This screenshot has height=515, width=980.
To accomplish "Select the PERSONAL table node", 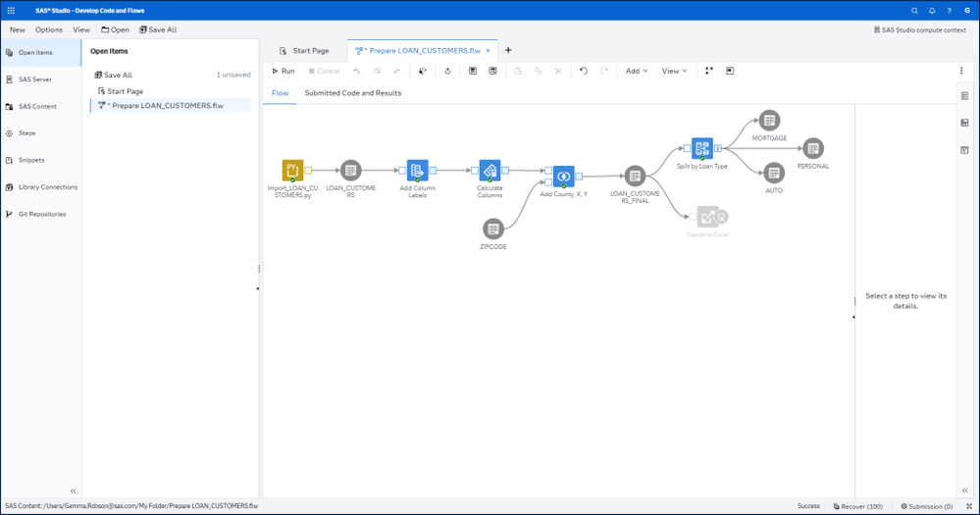I will 813,149.
